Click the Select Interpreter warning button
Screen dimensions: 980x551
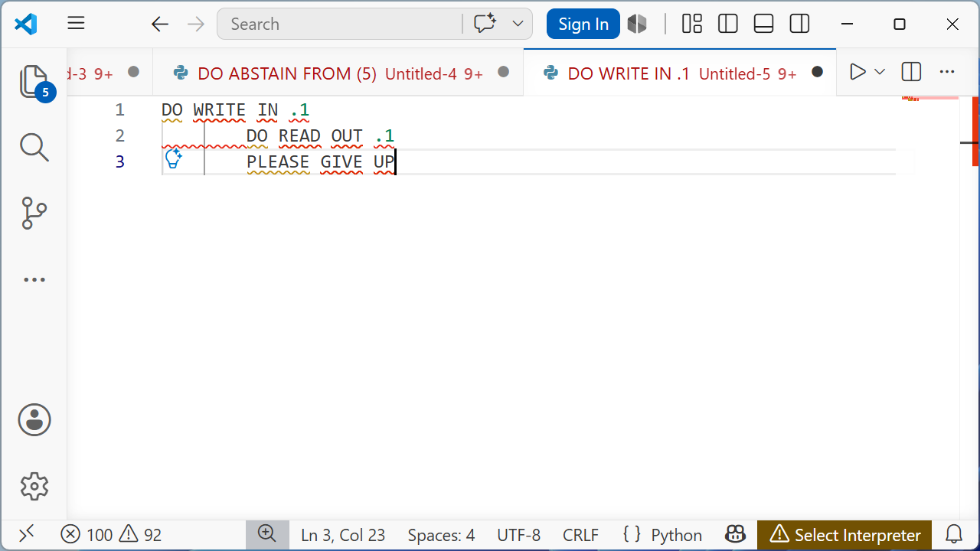tap(844, 535)
